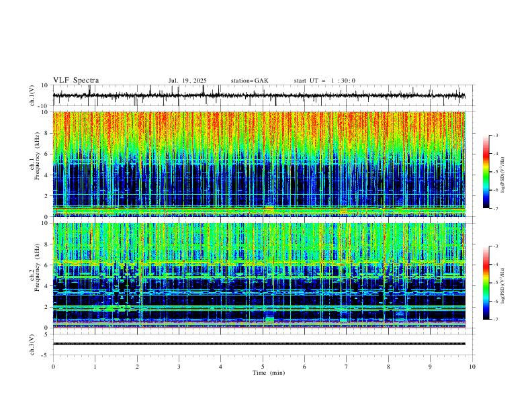The width and height of the screenshot is (532, 411).
Task: Click inside the ch.2 spectrogram panel
Action: pyautogui.click(x=259, y=275)
